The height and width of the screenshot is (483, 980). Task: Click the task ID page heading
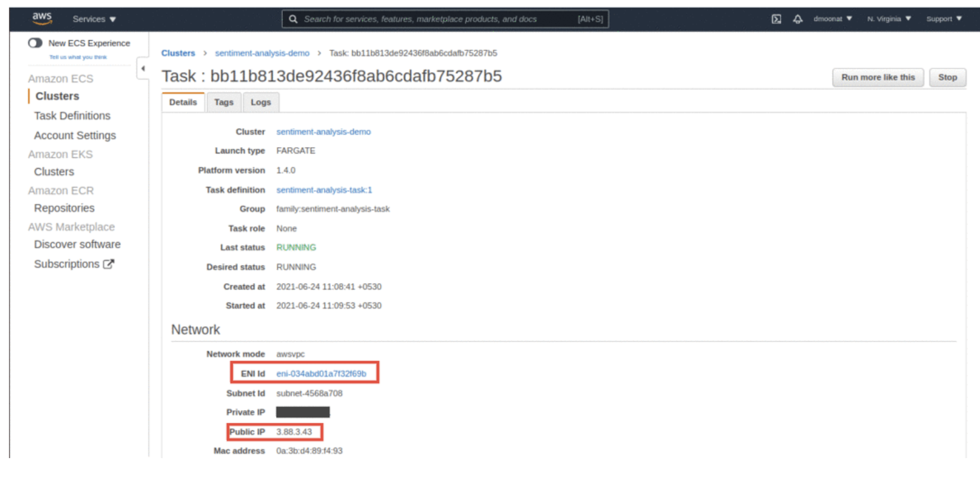pos(331,76)
